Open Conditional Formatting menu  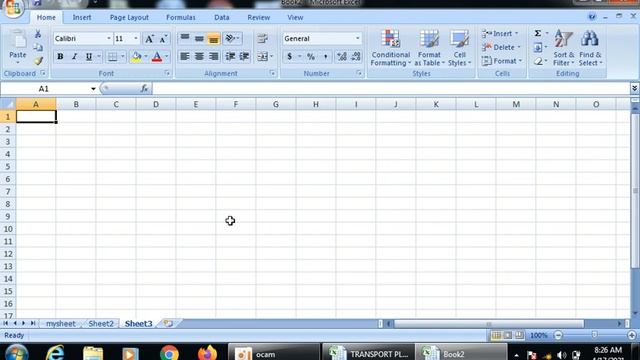pos(391,48)
